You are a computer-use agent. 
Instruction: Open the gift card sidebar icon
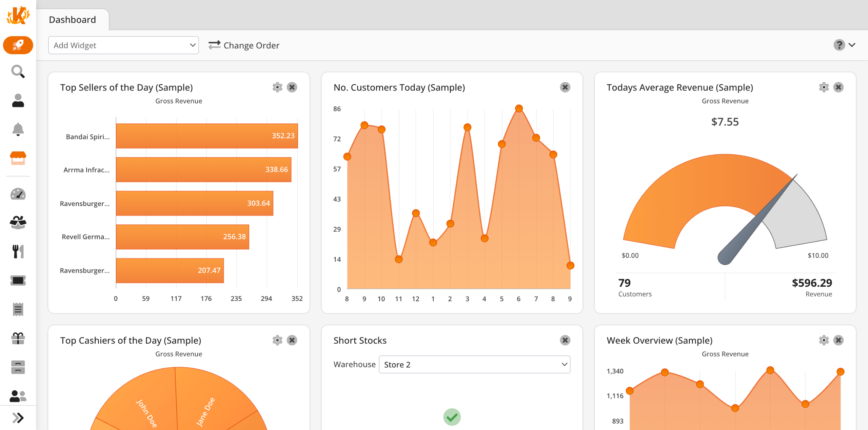[18, 338]
